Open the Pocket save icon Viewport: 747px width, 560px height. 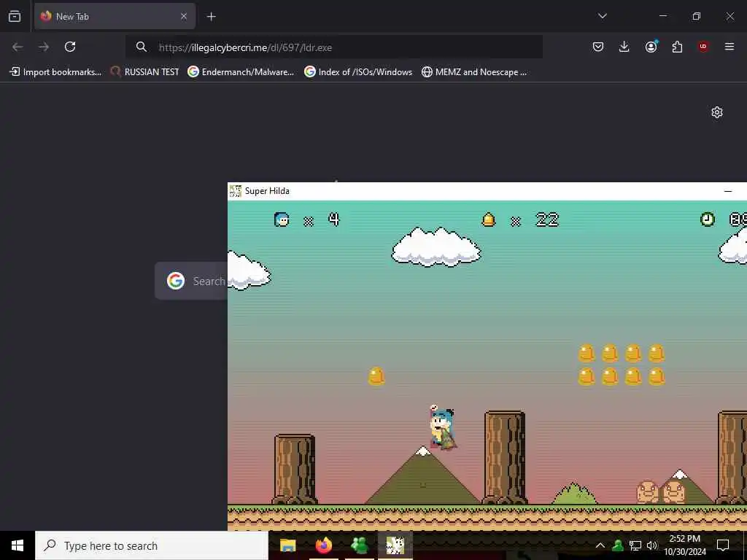click(x=598, y=47)
